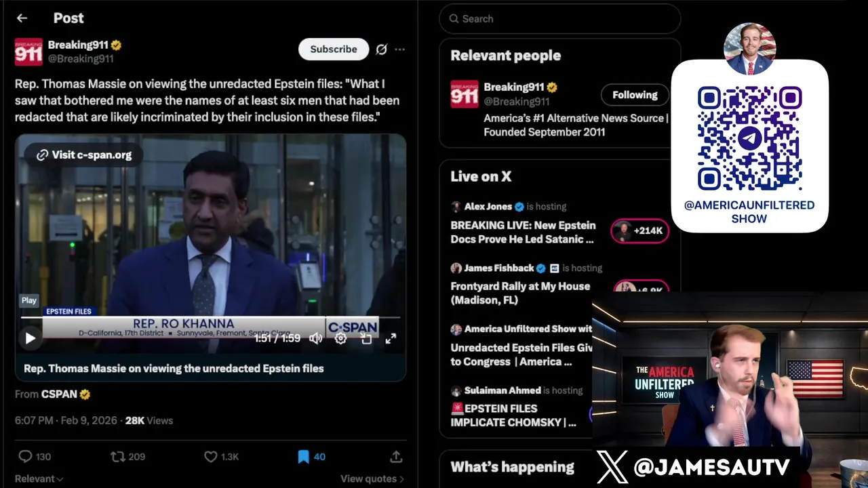The image size is (868, 488).
Task: Share the post via share icon
Action: [396, 457]
